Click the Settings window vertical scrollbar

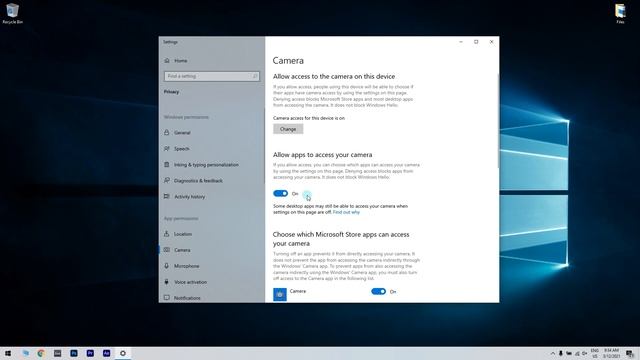coord(498,120)
